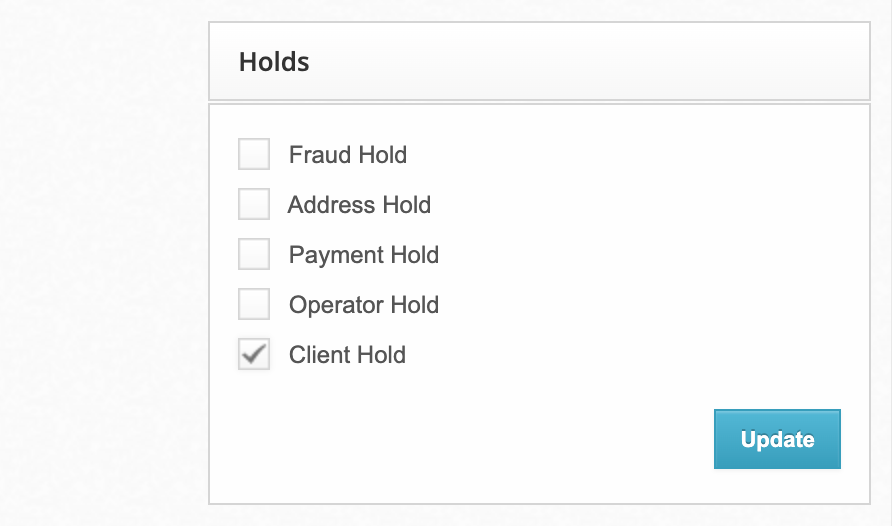
Task: Toggle the empty box beside Payment Hold
Action: tap(254, 254)
